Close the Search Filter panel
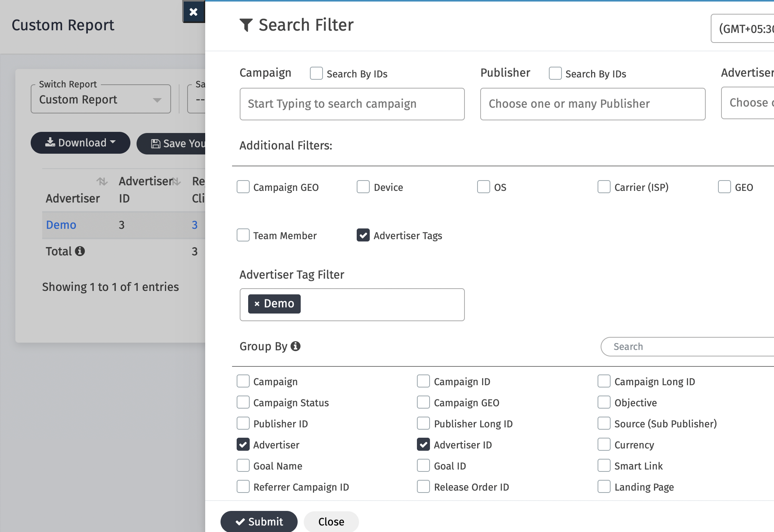Screen dimensions: 774x532 331,521
